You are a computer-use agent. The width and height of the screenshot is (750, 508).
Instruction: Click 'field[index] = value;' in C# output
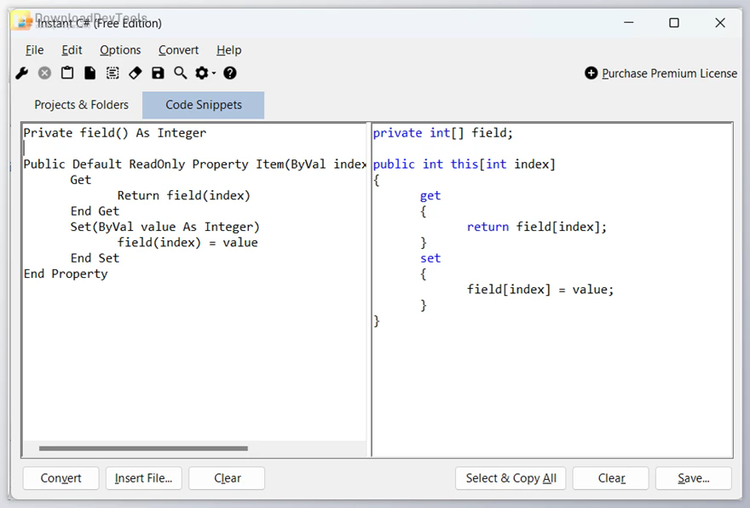[x=540, y=289]
